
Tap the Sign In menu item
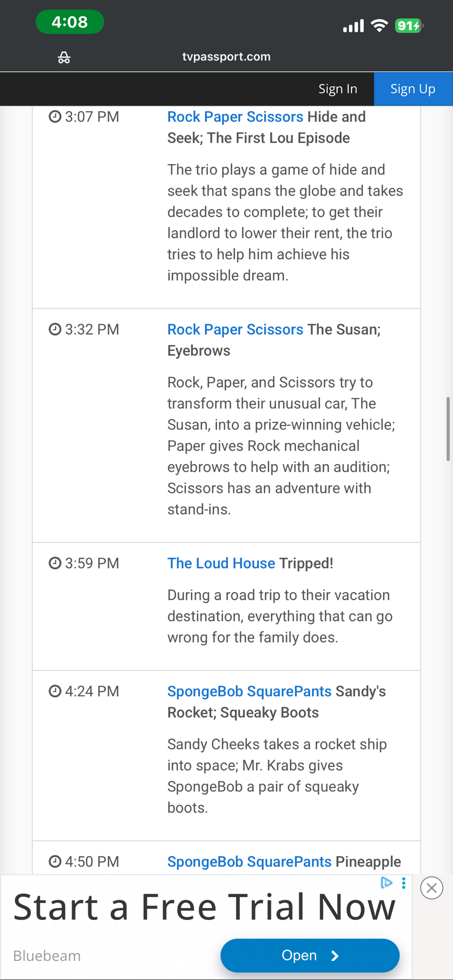pyautogui.click(x=338, y=89)
